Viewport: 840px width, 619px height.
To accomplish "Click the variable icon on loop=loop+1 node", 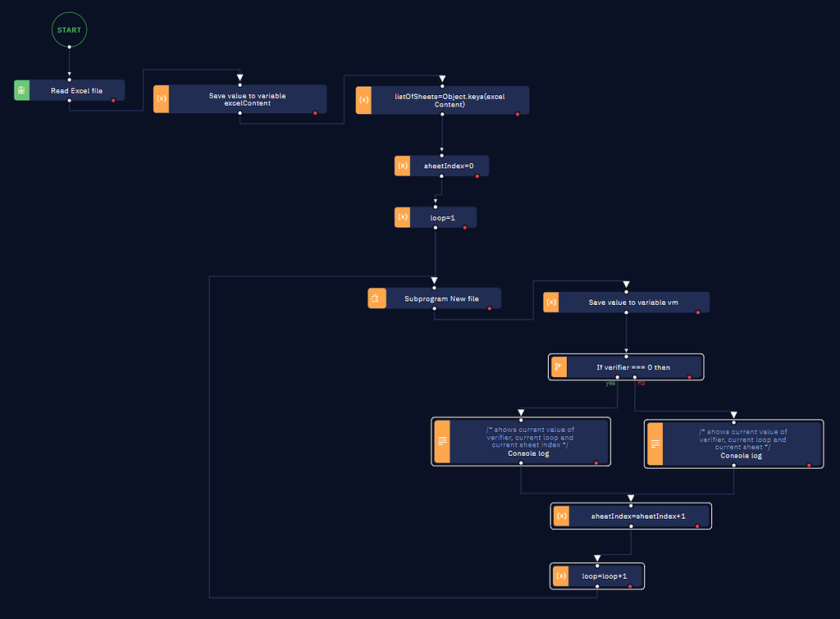I will click(x=561, y=576).
